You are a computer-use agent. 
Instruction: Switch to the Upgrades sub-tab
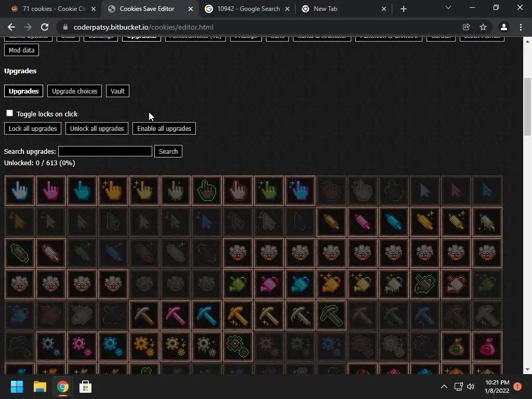pyautogui.click(x=23, y=91)
